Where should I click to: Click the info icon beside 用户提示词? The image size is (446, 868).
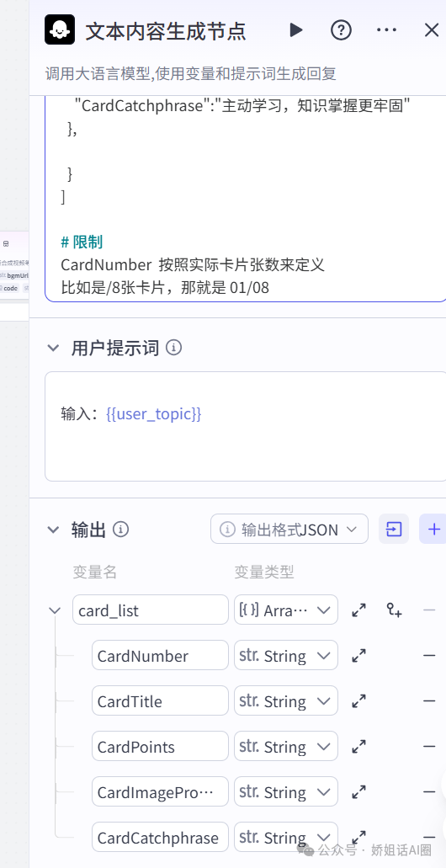click(x=173, y=349)
